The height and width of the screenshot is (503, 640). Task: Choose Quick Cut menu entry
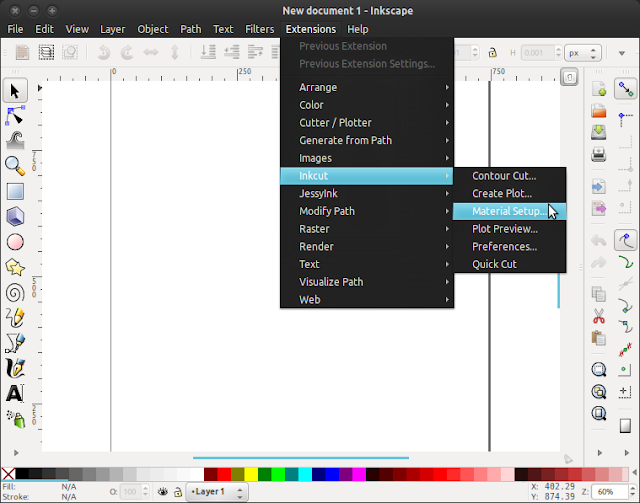[509, 264]
